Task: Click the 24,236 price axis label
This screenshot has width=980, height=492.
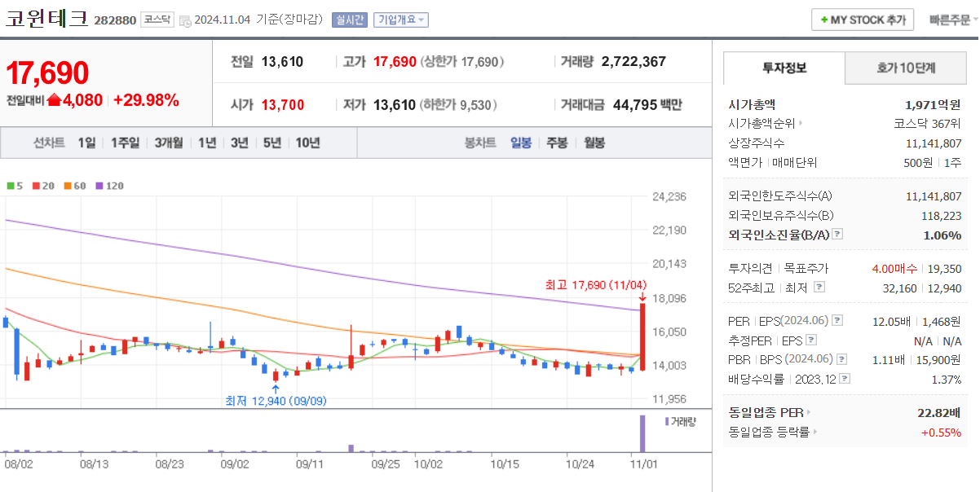Action: click(669, 196)
